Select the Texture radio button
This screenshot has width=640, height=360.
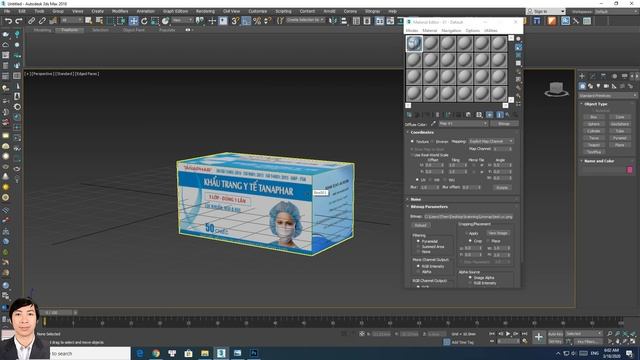(x=412, y=141)
